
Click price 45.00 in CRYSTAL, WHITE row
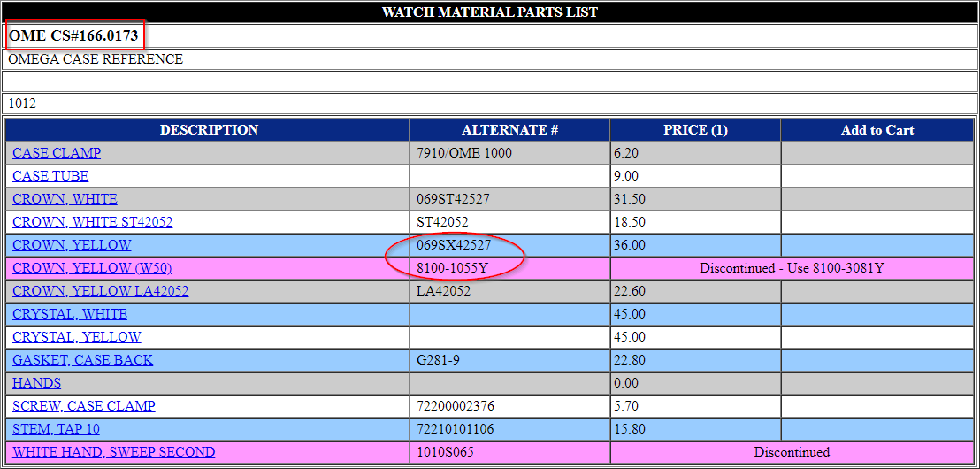tap(631, 314)
